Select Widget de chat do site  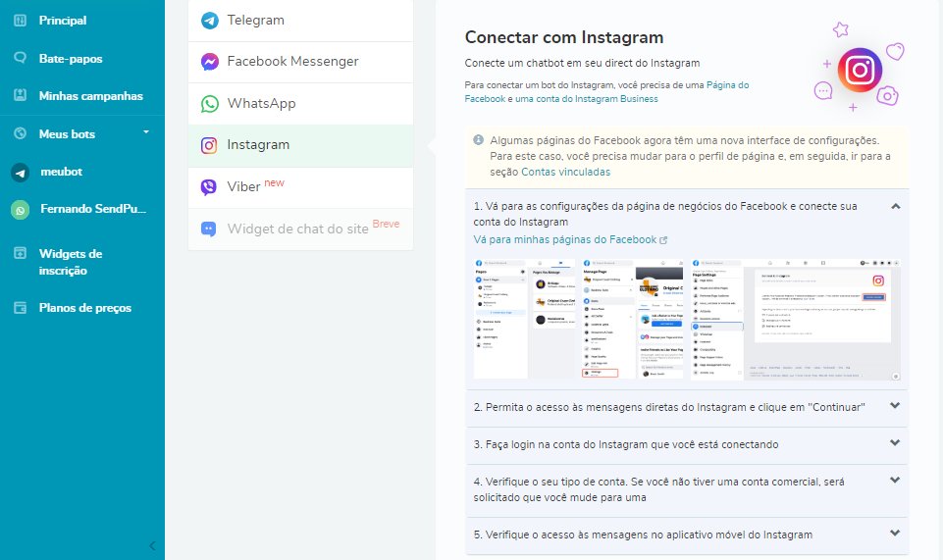300,229
